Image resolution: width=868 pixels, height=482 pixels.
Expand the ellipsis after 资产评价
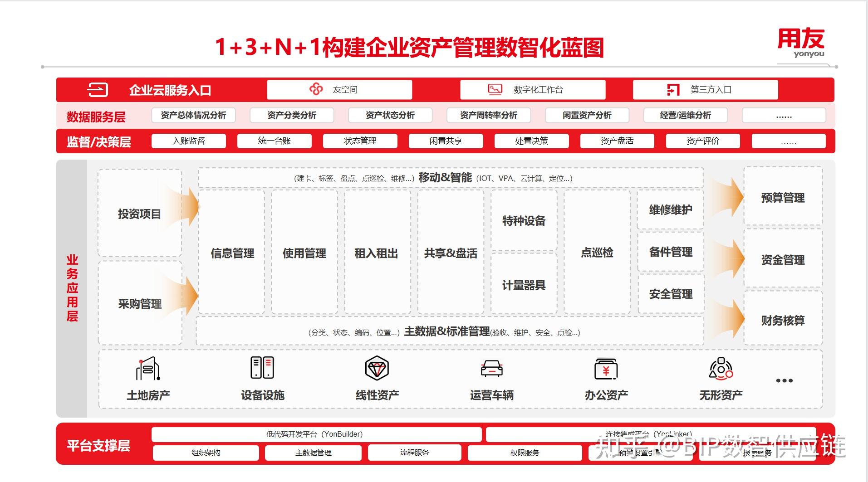[x=789, y=141]
